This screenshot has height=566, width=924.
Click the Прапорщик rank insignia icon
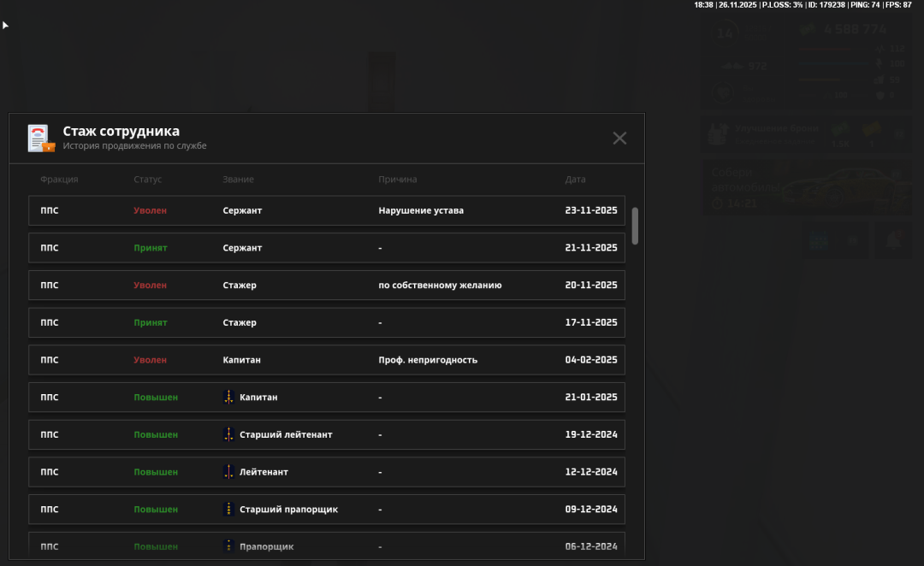pos(228,545)
